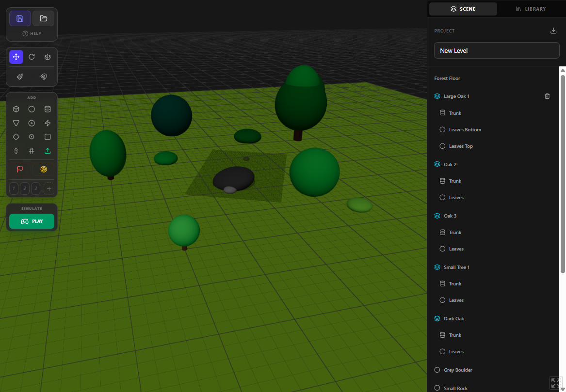Collapse the Dark Oak group
The height and width of the screenshot is (392, 566).
tap(437, 318)
